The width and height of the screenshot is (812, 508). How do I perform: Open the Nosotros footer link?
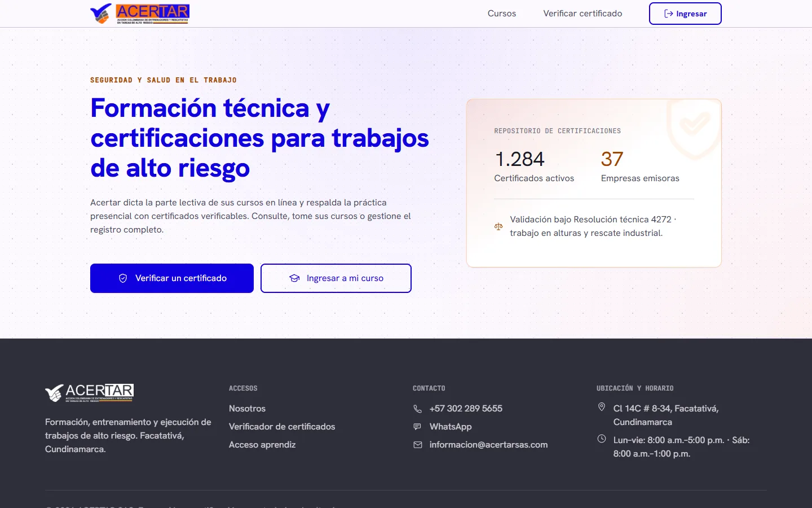[247, 409]
